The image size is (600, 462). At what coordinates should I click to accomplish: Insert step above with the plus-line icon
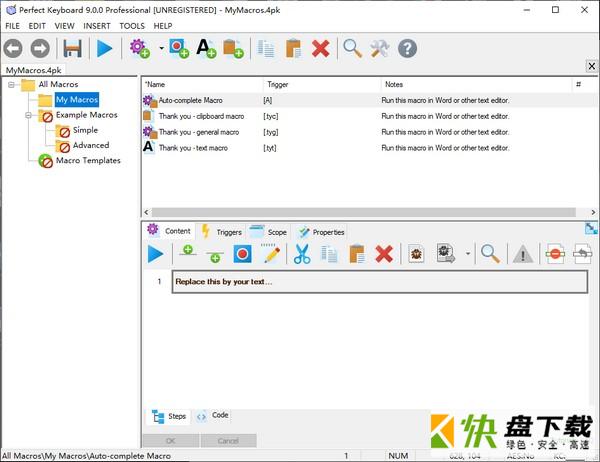tap(188, 251)
